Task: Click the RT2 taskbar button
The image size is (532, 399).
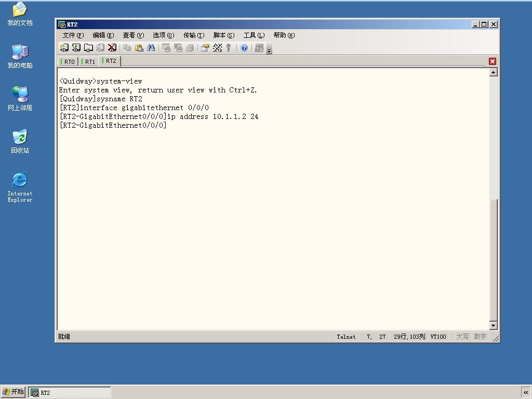Action: (x=70, y=393)
